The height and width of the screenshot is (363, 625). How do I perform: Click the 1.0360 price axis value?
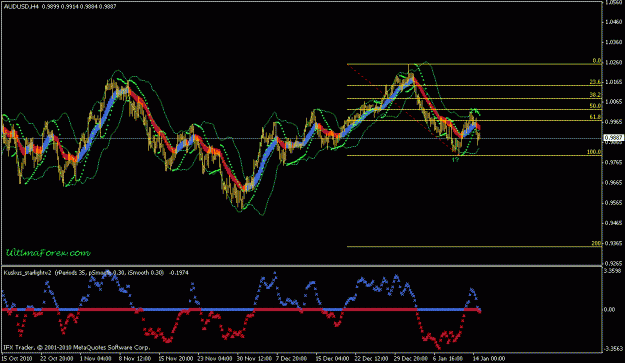coord(614,42)
